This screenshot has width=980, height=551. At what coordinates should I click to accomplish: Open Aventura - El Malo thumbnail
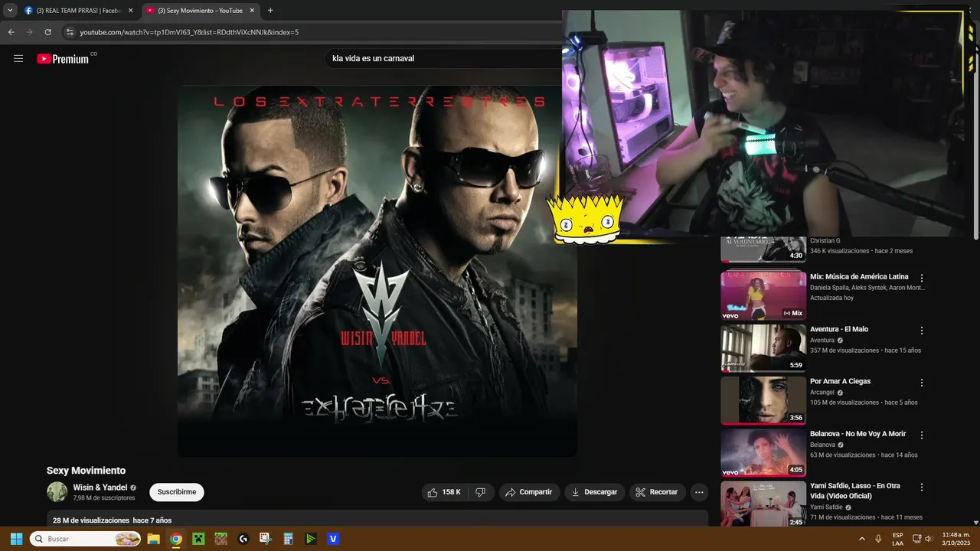pos(763,348)
